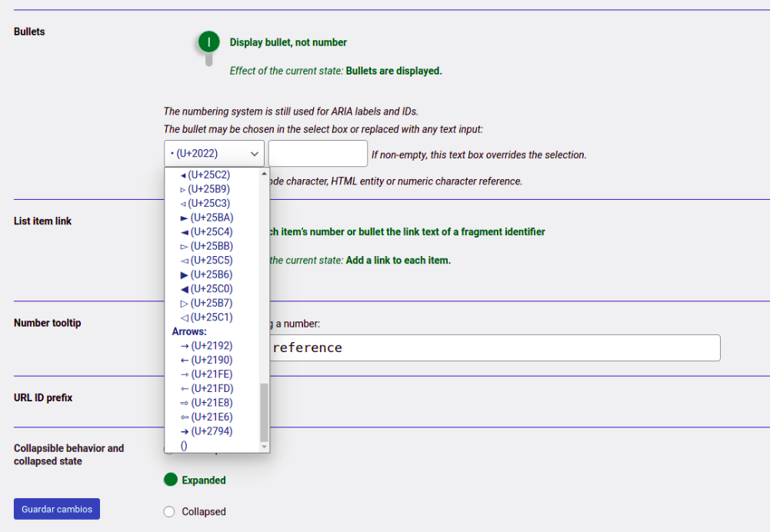Image resolution: width=770 pixels, height=532 pixels.
Task: Click the List item link label
Action: [x=43, y=221]
